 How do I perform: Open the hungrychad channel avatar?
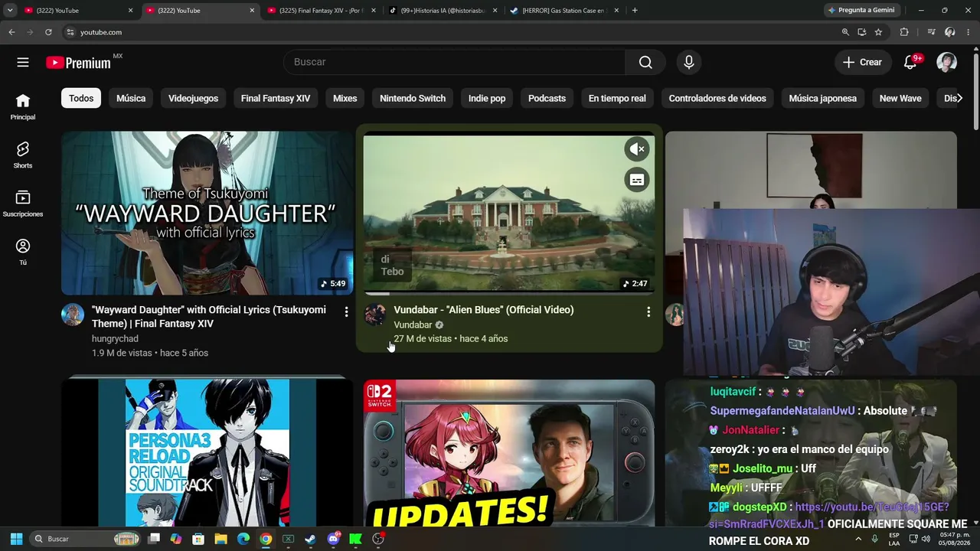click(73, 315)
